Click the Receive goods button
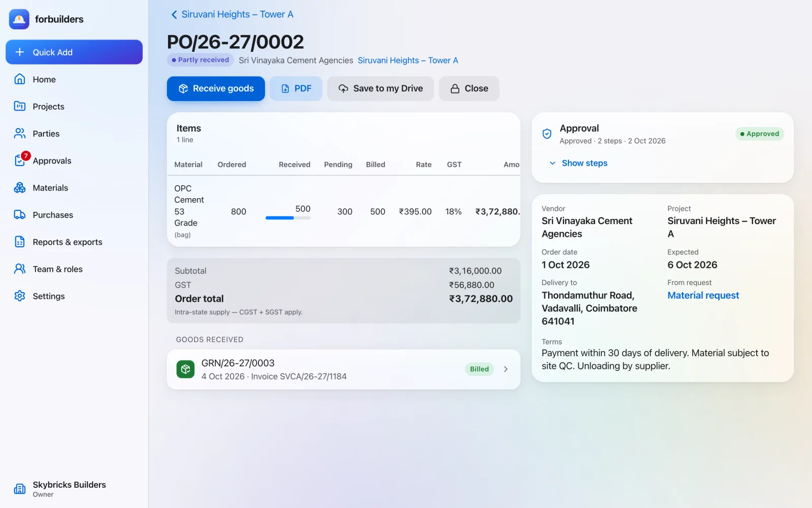812x508 pixels. [216, 88]
